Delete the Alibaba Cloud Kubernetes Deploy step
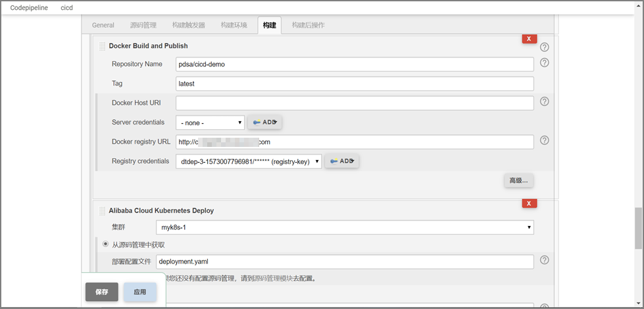 [x=530, y=204]
